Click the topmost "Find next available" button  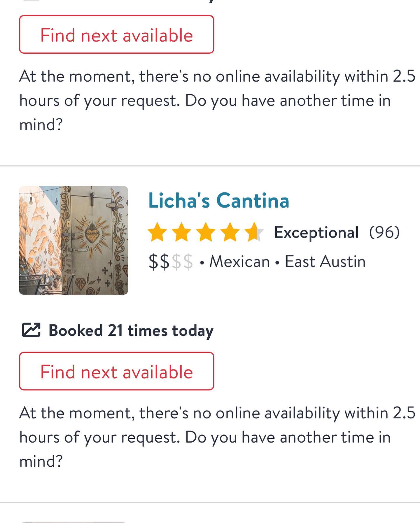(x=116, y=35)
